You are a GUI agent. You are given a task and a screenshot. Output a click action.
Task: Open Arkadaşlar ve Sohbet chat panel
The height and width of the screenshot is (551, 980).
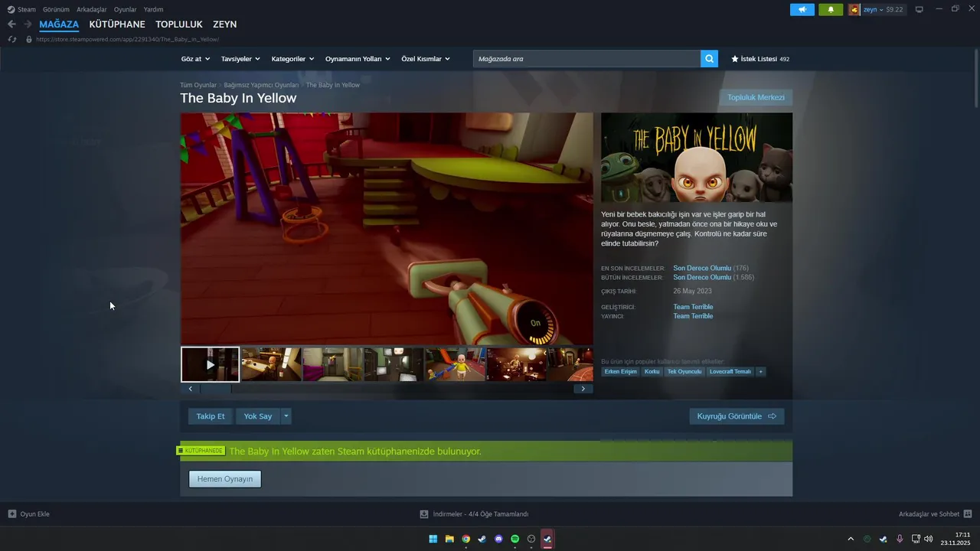(x=935, y=514)
